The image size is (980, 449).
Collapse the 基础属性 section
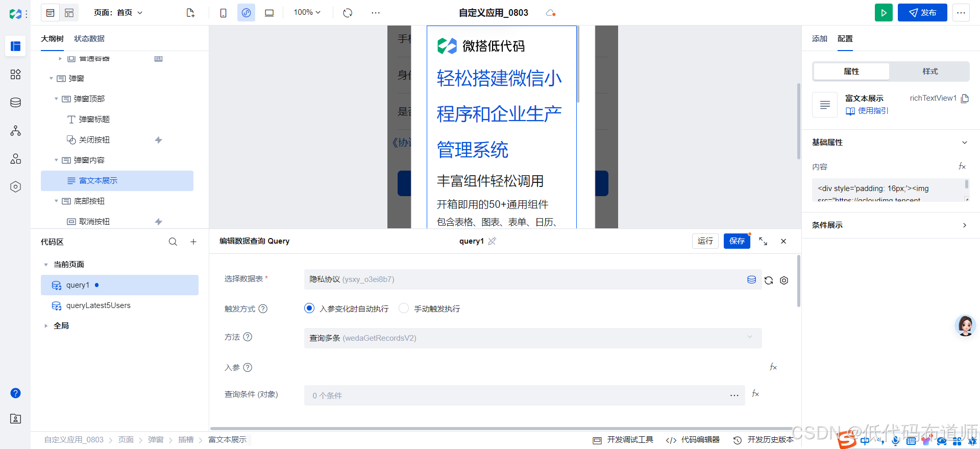(x=964, y=143)
